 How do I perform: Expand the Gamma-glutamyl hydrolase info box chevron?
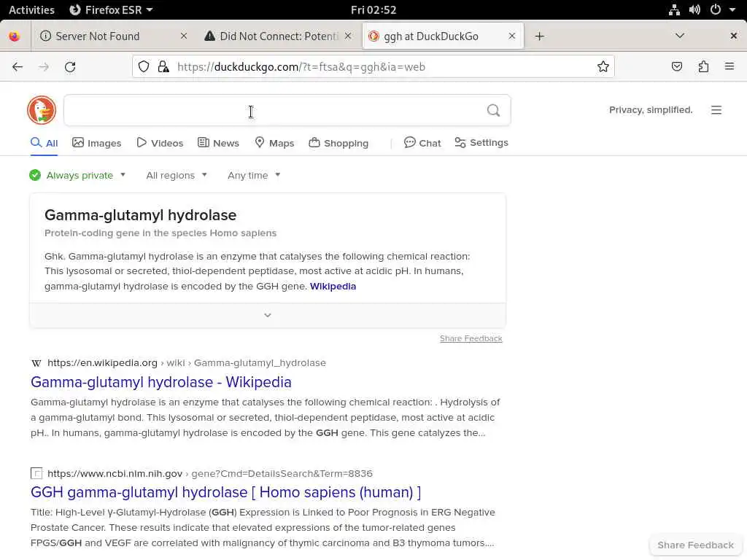268,315
